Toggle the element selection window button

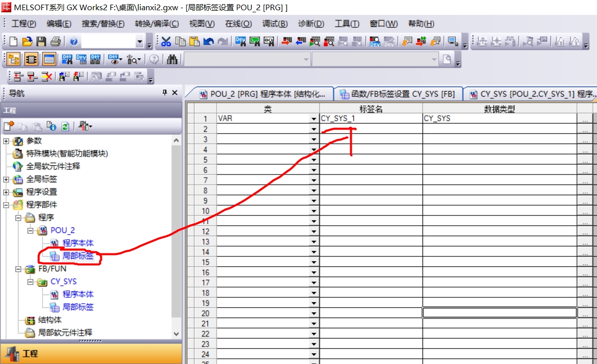point(31,59)
